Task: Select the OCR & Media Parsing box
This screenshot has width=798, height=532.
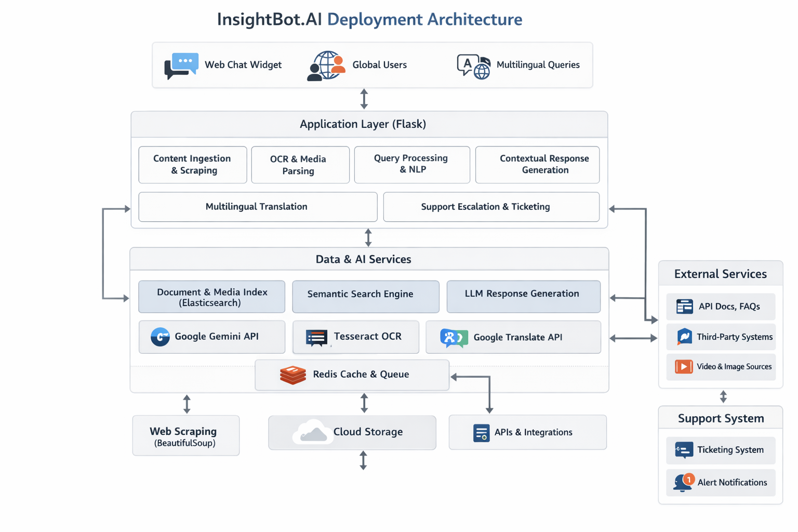Action: [300, 165]
